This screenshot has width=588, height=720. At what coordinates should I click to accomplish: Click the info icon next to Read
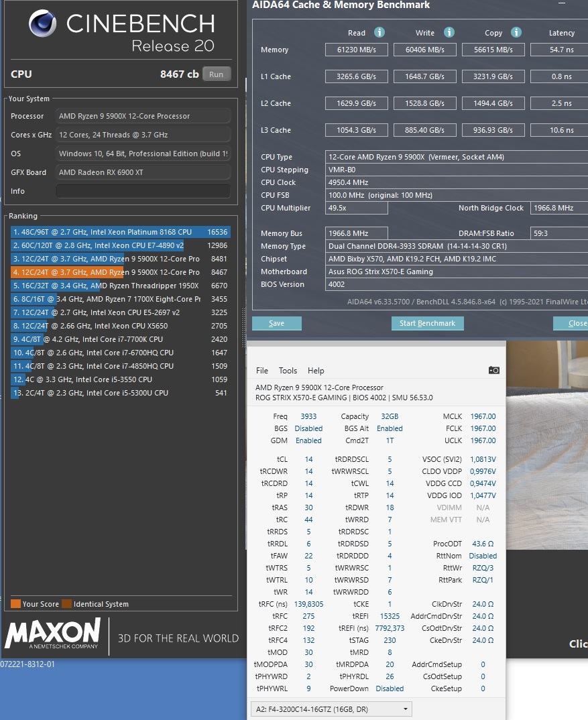tap(379, 32)
